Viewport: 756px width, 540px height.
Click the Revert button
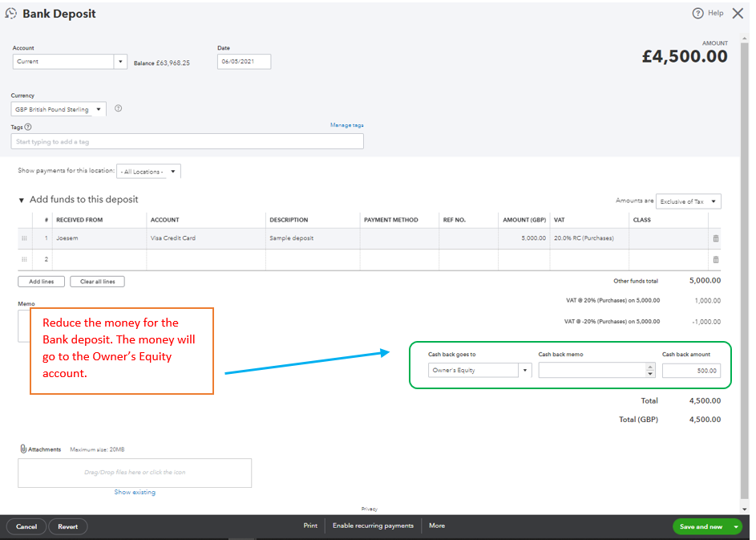68,526
